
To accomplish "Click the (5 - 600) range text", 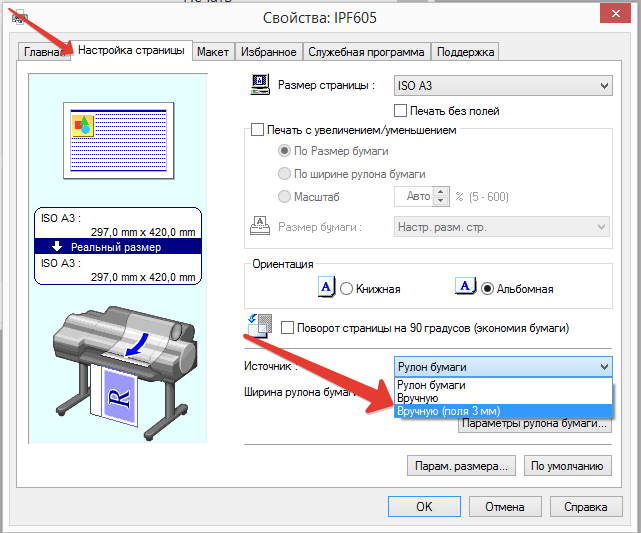I will tap(489, 197).
